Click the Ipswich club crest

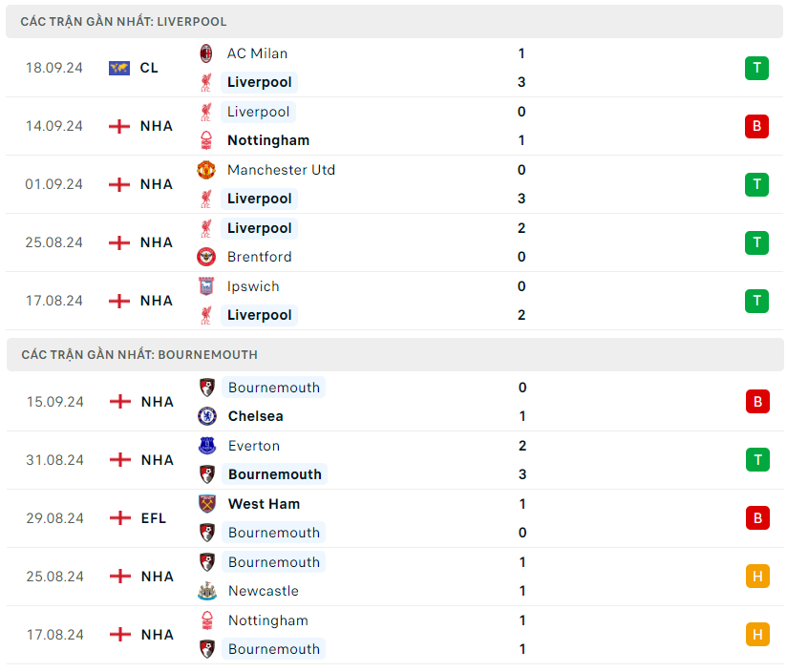[x=206, y=286]
